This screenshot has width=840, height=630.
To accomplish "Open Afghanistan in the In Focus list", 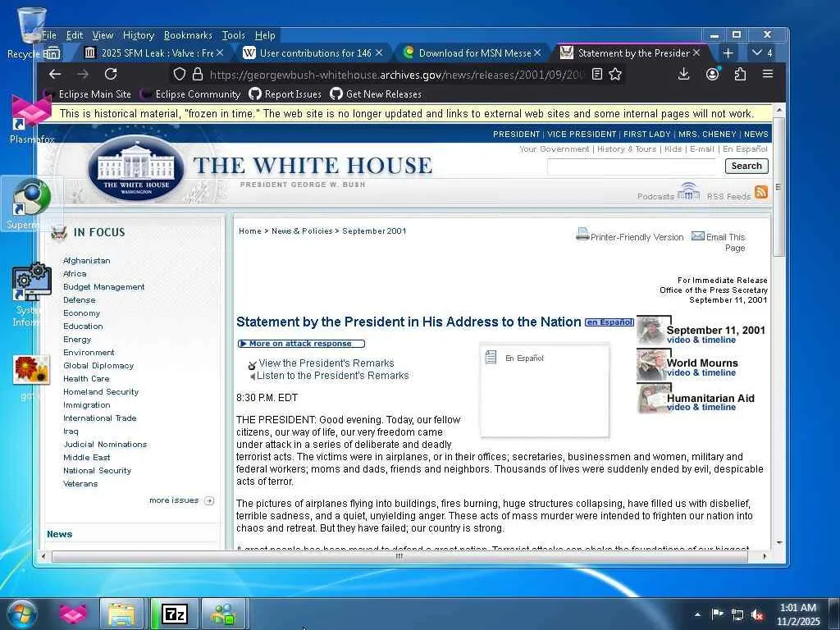I will (87, 260).
